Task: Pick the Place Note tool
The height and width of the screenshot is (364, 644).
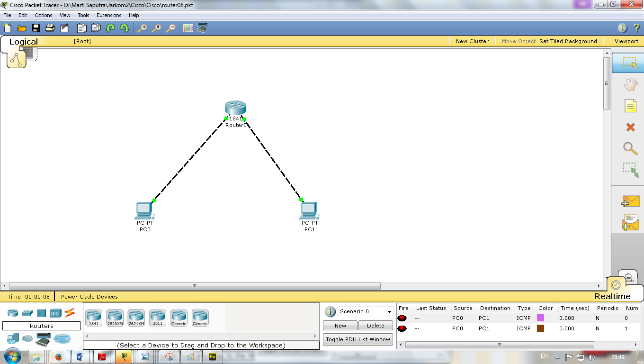Action: point(630,106)
